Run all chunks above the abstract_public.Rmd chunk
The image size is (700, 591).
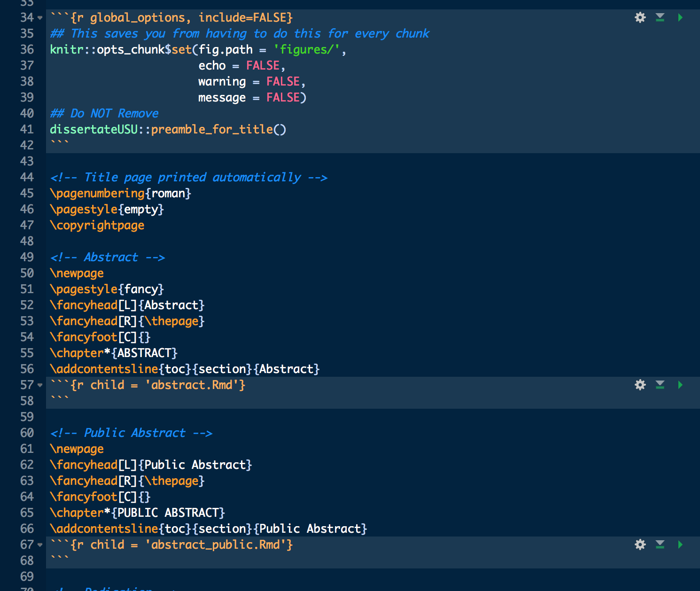click(x=660, y=545)
